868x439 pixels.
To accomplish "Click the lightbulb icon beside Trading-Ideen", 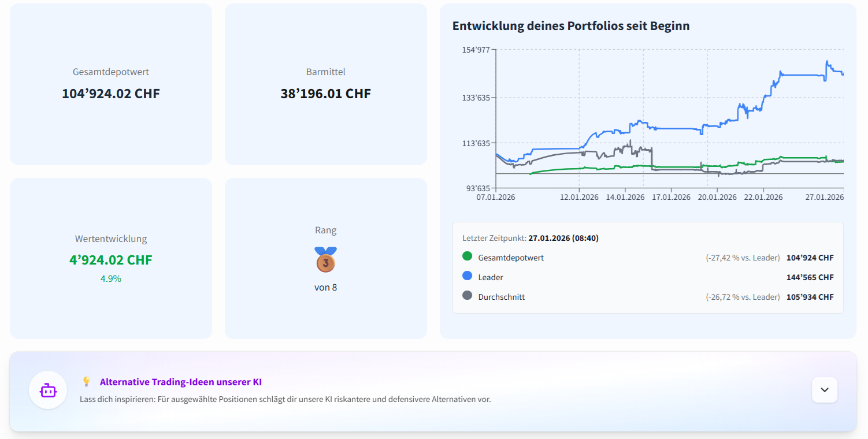I will (87, 382).
